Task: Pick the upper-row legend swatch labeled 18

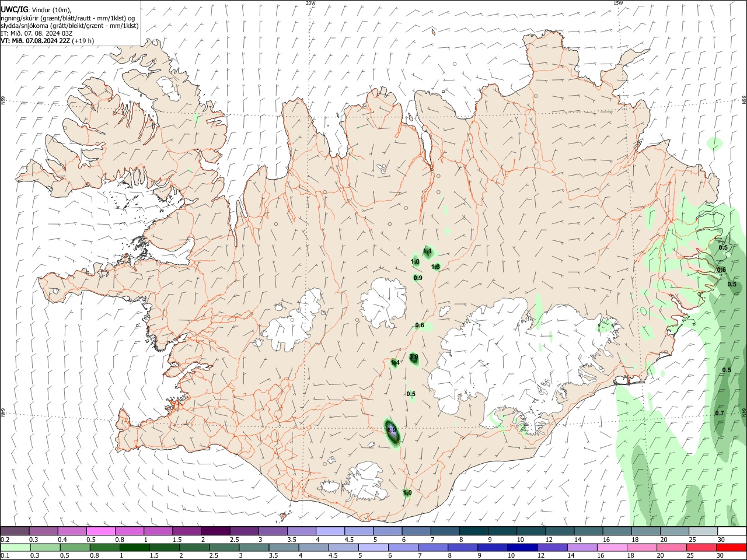Action: (x=645, y=531)
